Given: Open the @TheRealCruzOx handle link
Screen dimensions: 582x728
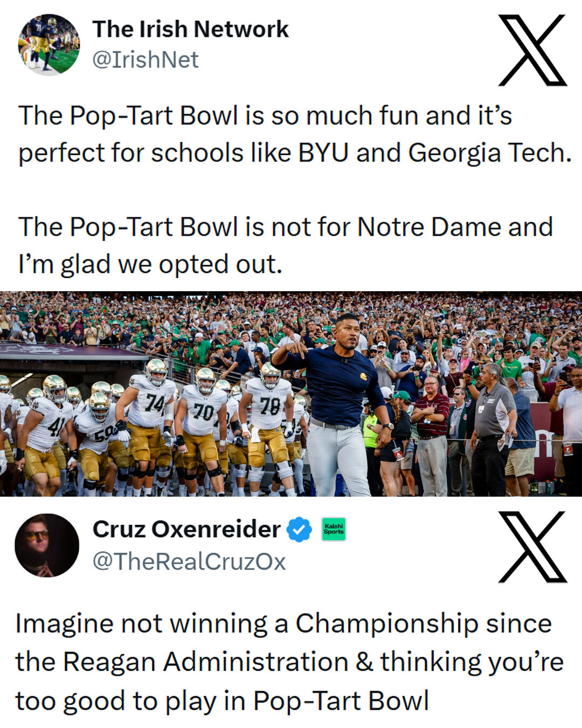Looking at the screenshot, I should coord(189,561).
